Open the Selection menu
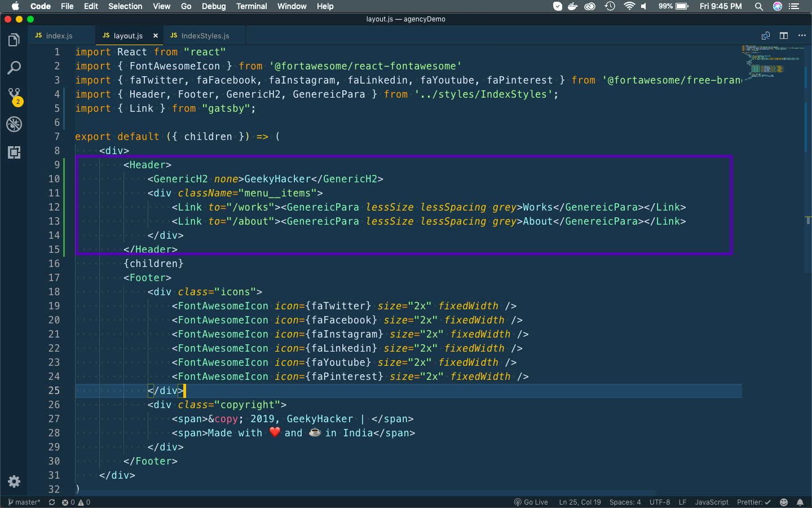This screenshot has height=508, width=812. [125, 6]
